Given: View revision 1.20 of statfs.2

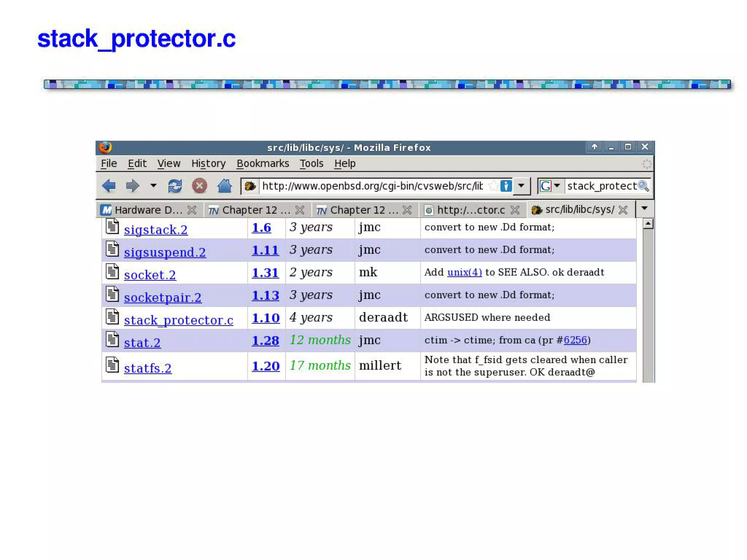Looking at the screenshot, I should [266, 366].
